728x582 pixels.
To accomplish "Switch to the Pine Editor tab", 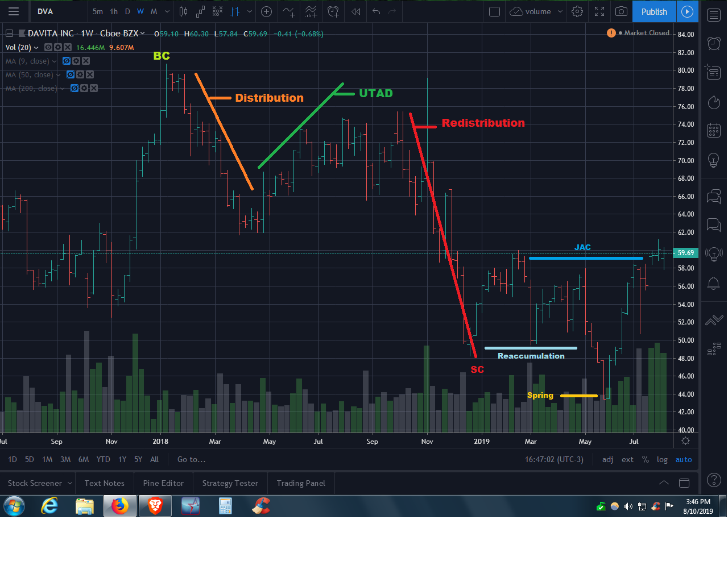I will (163, 483).
